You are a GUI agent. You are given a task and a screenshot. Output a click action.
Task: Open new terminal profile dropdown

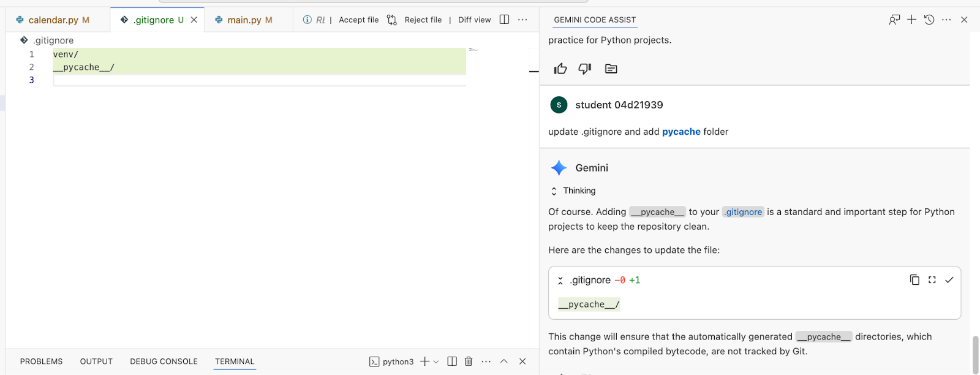tap(436, 362)
